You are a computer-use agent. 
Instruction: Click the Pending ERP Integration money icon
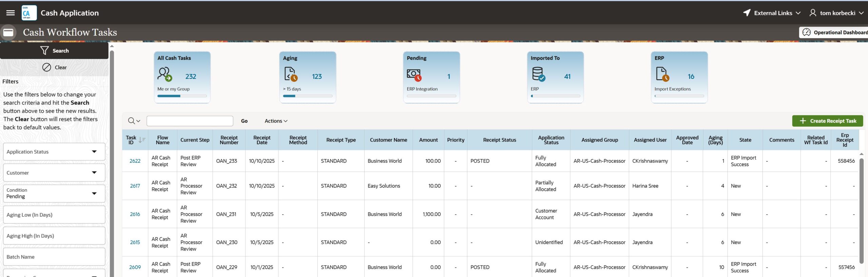(x=414, y=74)
